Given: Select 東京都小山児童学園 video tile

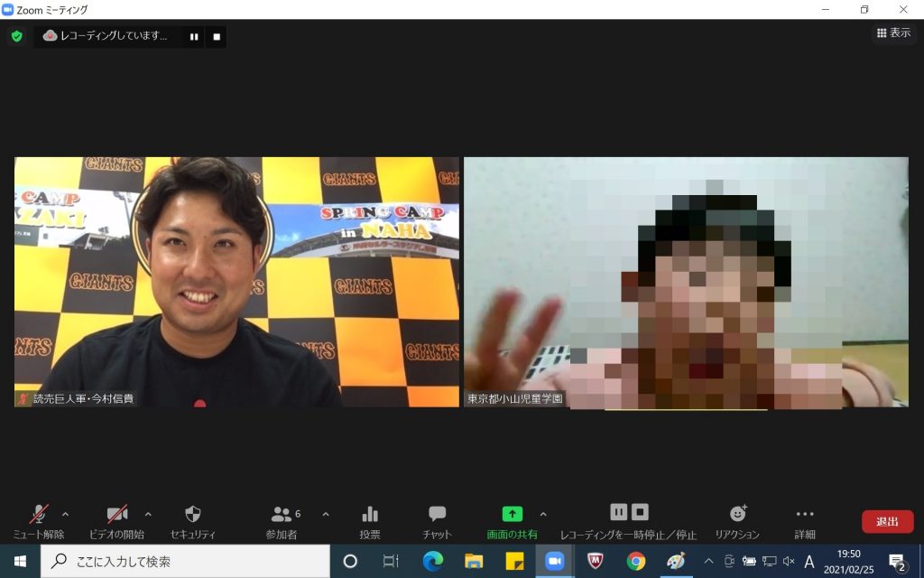Looking at the screenshot, I should (x=686, y=282).
